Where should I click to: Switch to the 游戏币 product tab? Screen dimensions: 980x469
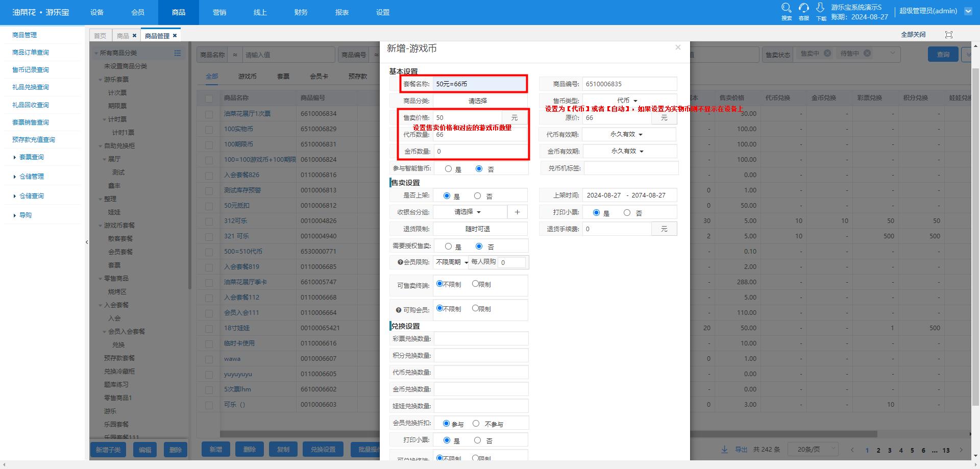point(248,77)
